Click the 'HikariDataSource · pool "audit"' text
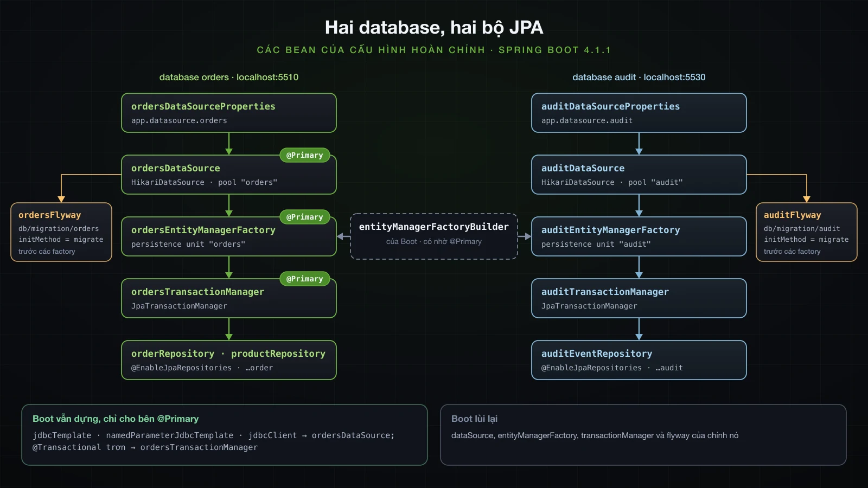 tap(612, 182)
